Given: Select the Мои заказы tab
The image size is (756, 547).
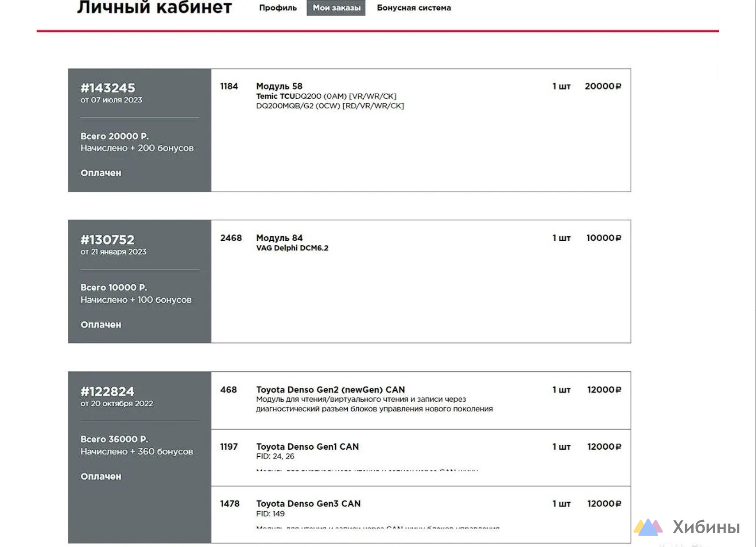Looking at the screenshot, I should click(x=336, y=8).
